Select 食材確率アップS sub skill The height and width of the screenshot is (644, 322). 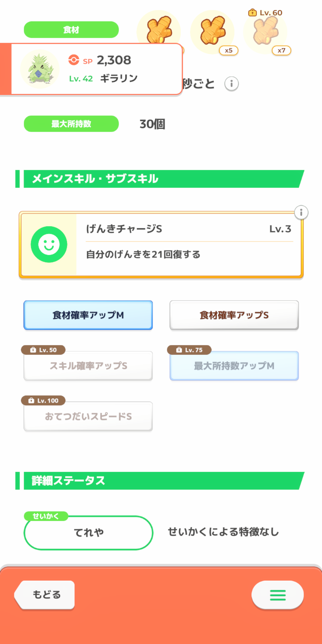(234, 315)
